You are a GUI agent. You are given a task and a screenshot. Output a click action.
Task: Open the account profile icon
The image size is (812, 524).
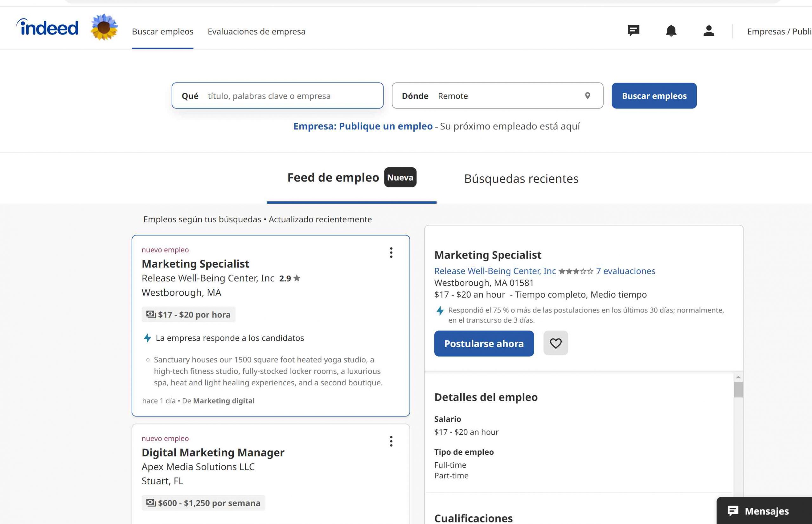click(709, 31)
